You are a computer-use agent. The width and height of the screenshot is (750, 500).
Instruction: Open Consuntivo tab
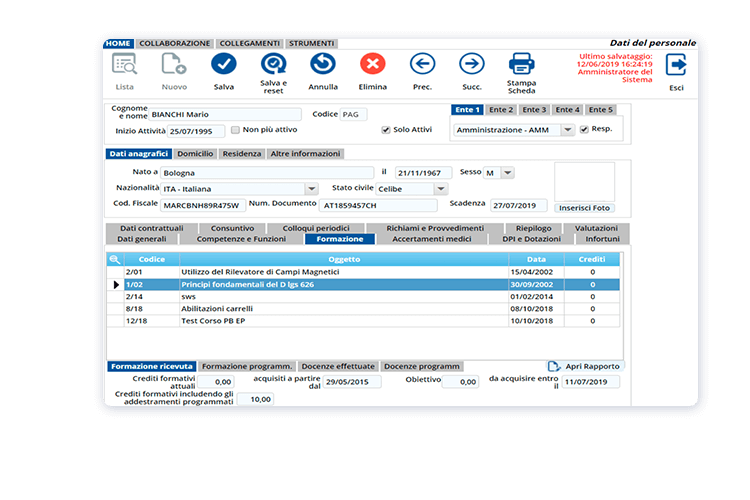pyautogui.click(x=232, y=228)
